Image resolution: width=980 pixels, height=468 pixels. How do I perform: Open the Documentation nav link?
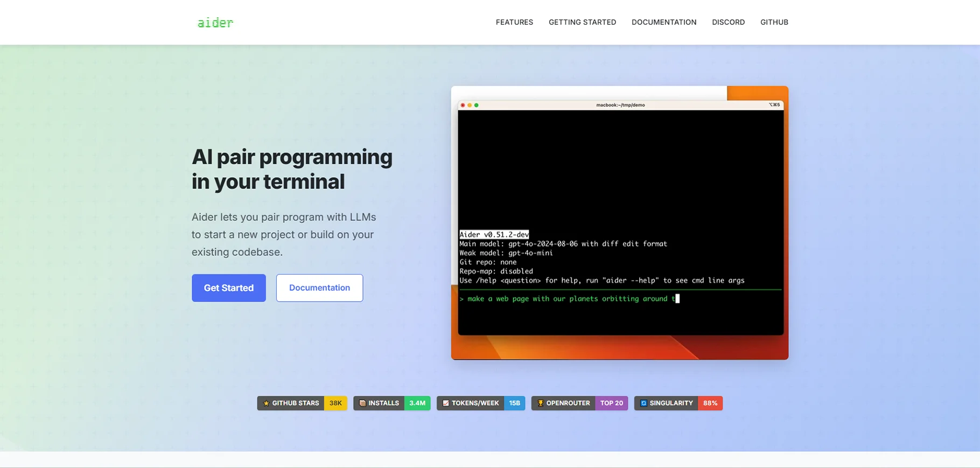point(663,22)
